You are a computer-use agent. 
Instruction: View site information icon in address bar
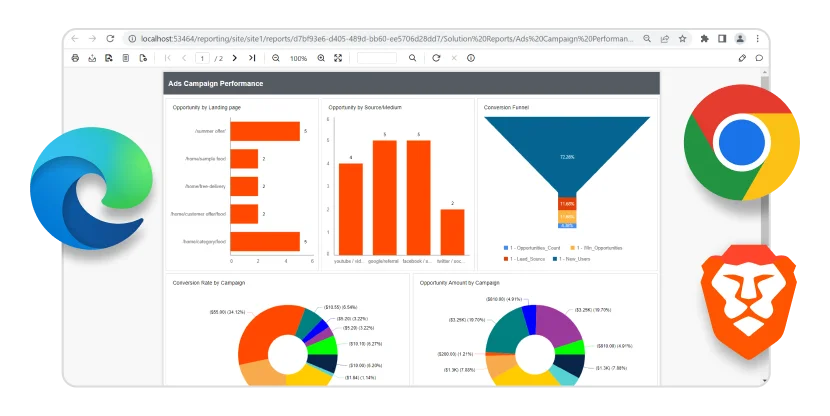click(x=132, y=39)
